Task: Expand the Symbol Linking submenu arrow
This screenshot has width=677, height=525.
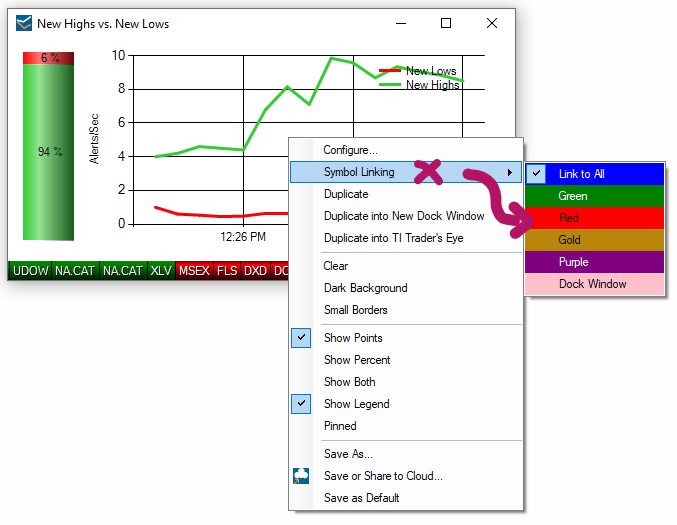Action: click(510, 172)
